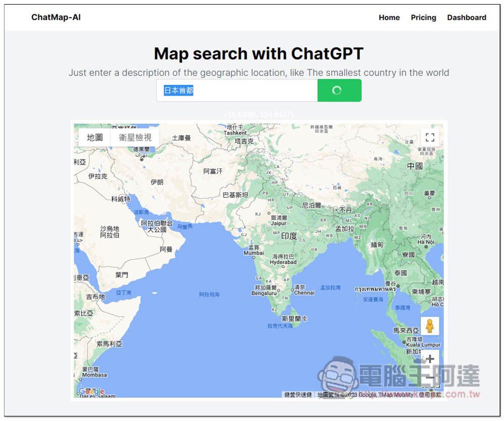Click the 科威特 label on the map

click(121, 199)
